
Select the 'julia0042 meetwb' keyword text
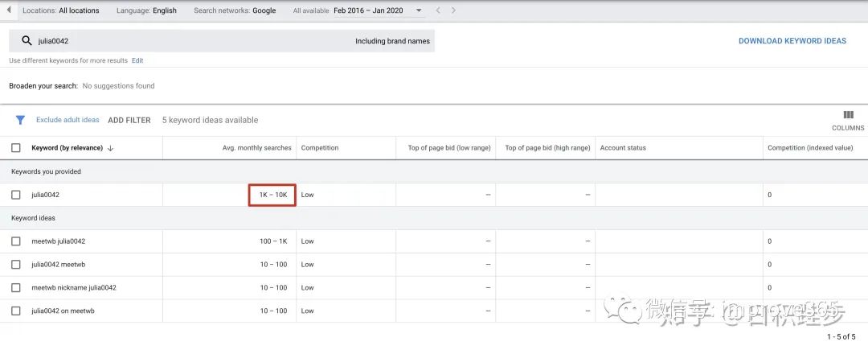58,265
